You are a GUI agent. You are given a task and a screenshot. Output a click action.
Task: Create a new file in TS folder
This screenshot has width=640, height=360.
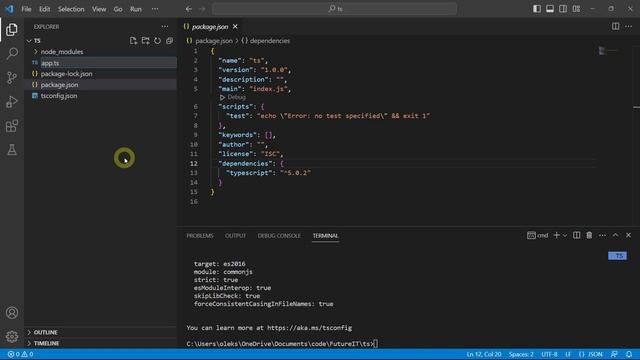point(133,41)
